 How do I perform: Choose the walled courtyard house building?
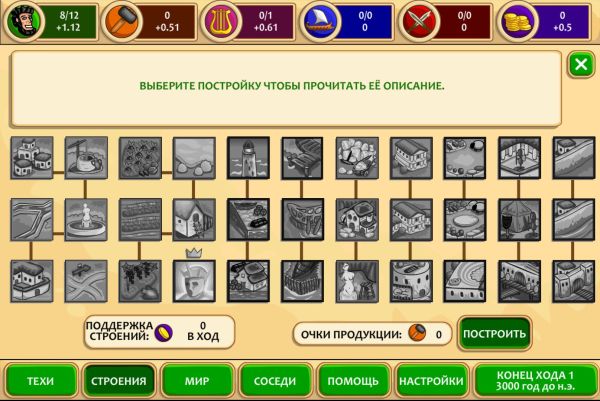(x=32, y=281)
